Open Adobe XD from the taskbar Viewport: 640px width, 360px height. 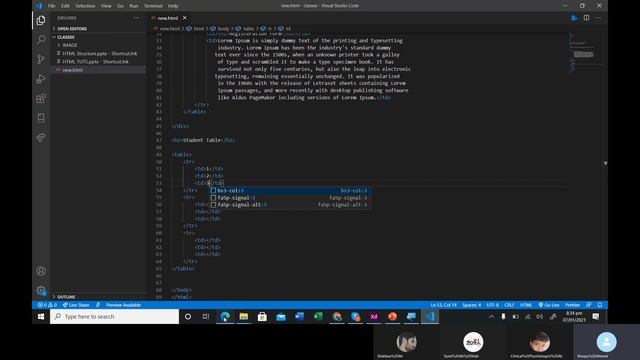[x=374, y=316]
